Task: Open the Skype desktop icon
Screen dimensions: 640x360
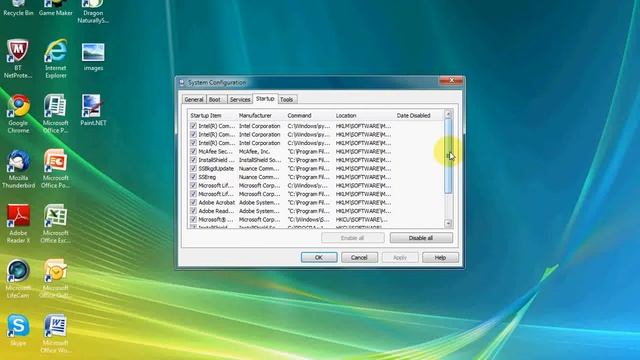Action: pos(18,330)
